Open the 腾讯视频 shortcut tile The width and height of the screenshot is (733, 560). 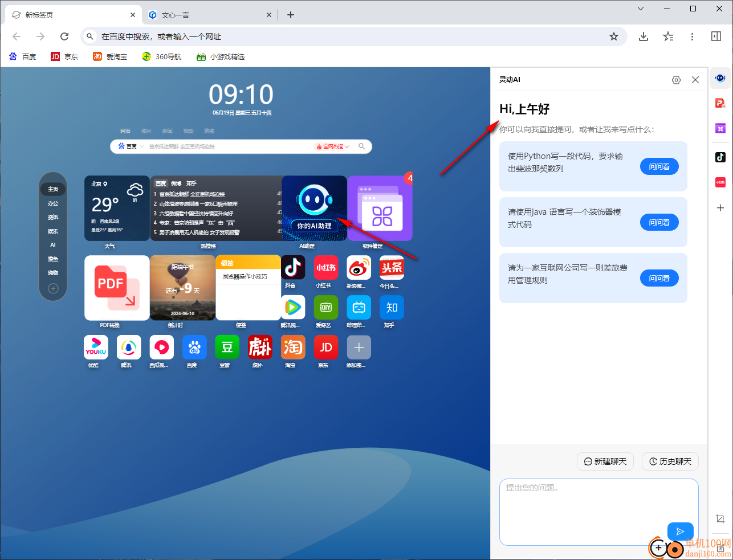point(293,308)
